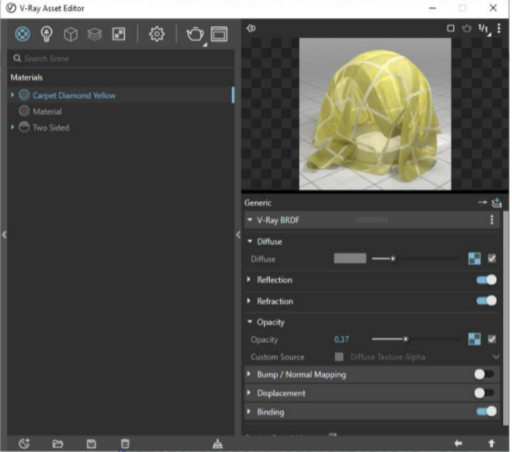Select the item named Material
This screenshot has width=512, height=452.
pos(47,111)
